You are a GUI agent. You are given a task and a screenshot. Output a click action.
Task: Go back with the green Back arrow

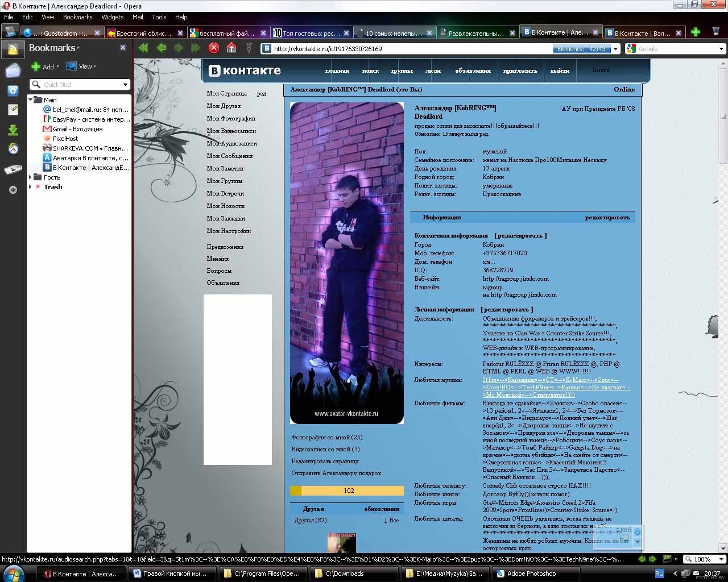tap(161, 48)
